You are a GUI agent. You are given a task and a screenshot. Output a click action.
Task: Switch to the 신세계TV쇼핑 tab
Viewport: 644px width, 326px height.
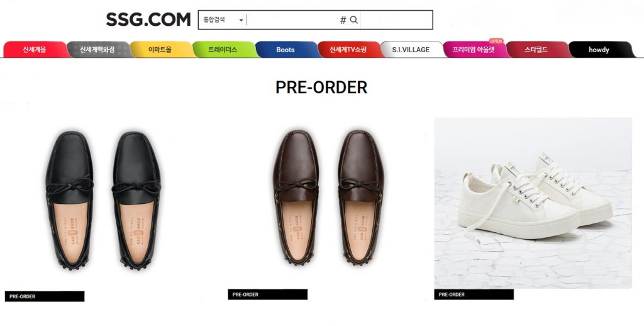(x=348, y=50)
